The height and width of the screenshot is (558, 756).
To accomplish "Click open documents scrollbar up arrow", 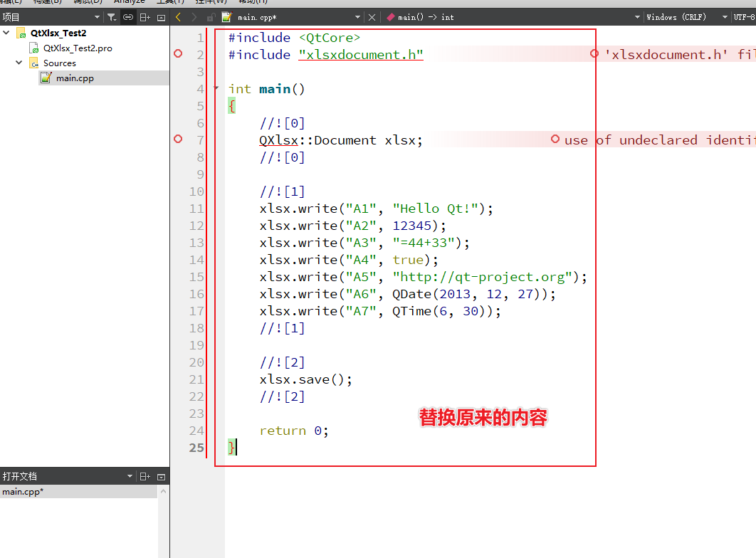I will [164, 492].
